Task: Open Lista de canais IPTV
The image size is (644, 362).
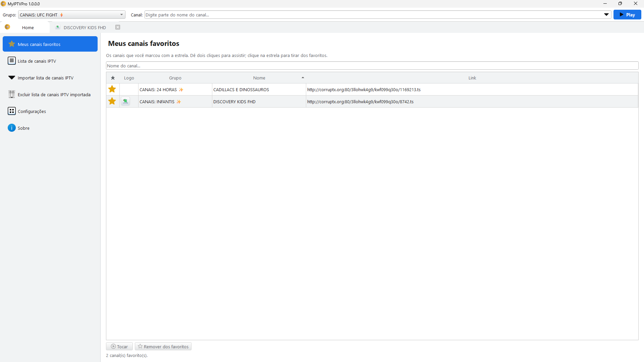Action: [50, 61]
